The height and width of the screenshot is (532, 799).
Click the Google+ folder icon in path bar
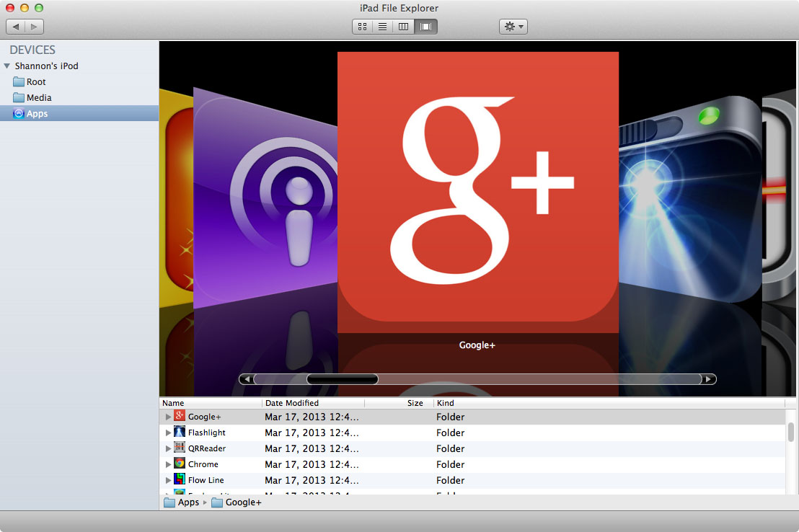[x=218, y=502]
